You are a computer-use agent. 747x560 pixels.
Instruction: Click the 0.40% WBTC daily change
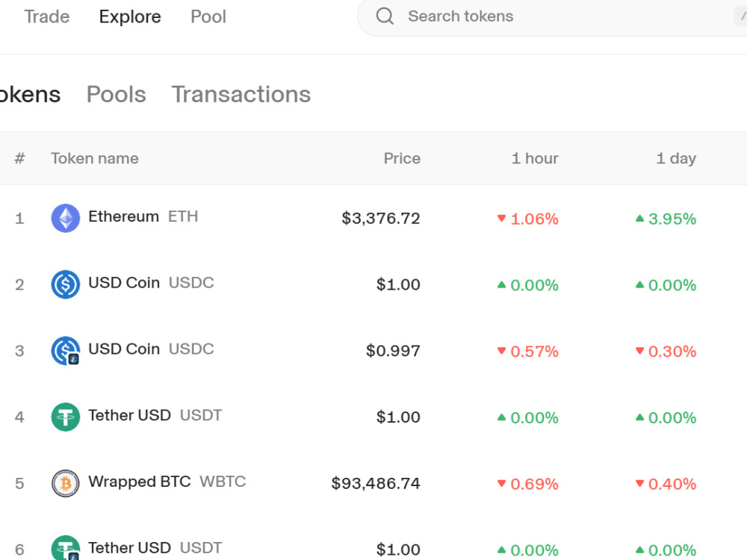tap(666, 484)
